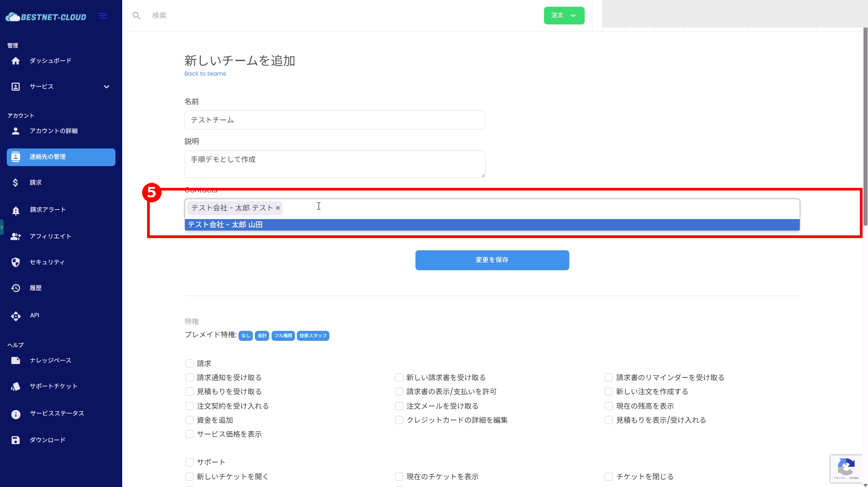Remove the テスト会社 - 太郎 テスト contact tag

(x=278, y=208)
